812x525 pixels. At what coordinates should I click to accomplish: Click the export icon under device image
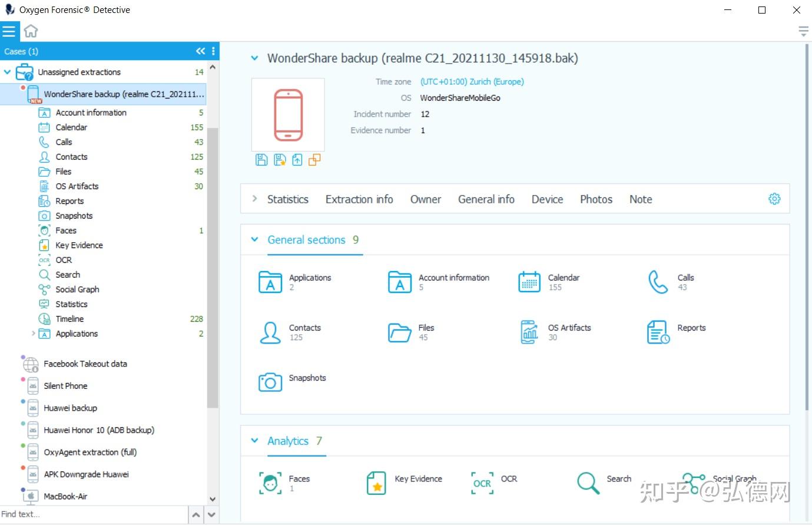click(297, 160)
